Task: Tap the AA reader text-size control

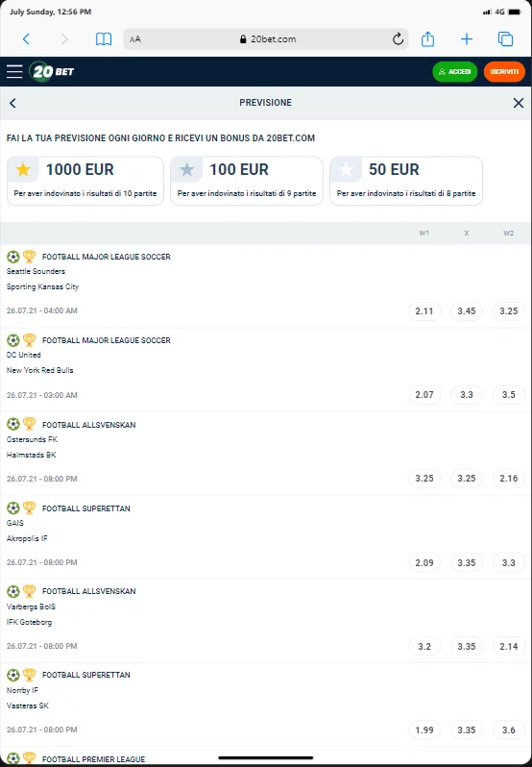Action: point(135,39)
